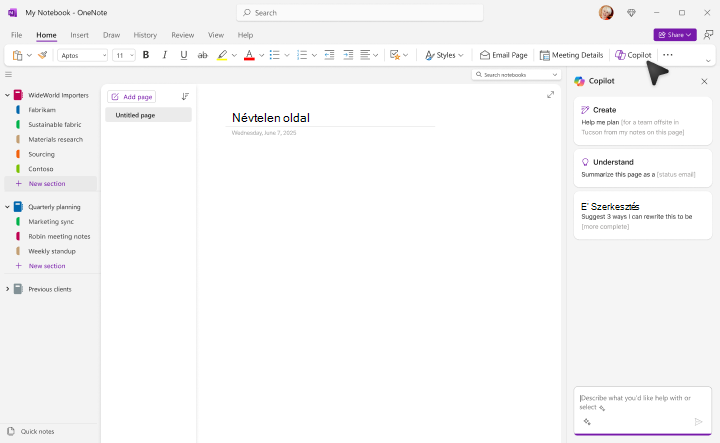Toggle Strikethrough formatting
The image size is (720, 443).
[202, 55]
